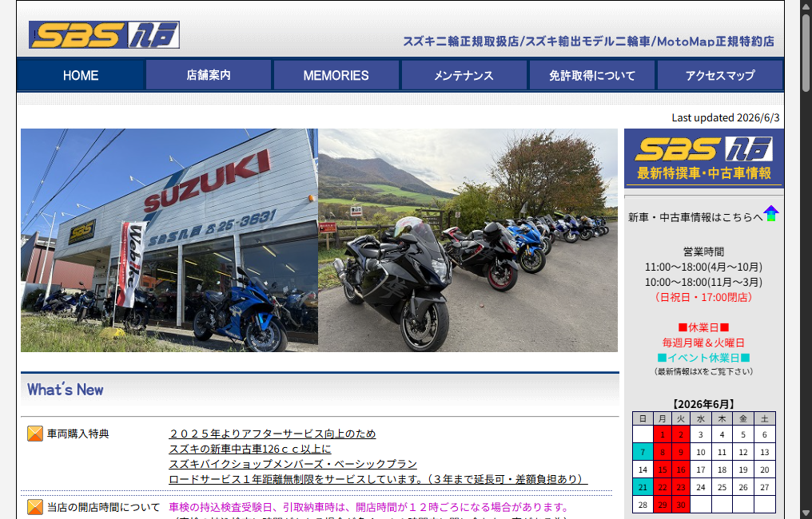Click the 10:00～18:00(11月～3月) hours text
812x519 pixels.
(703, 282)
